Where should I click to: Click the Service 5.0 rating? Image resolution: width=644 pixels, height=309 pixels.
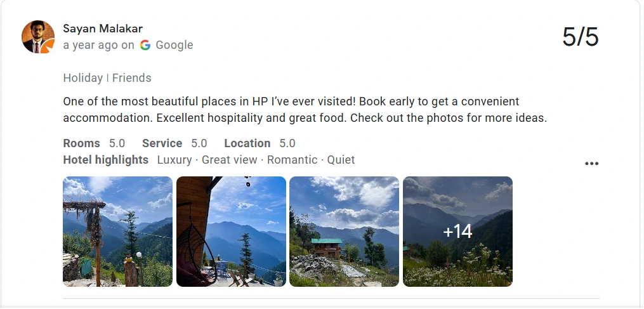pos(174,143)
